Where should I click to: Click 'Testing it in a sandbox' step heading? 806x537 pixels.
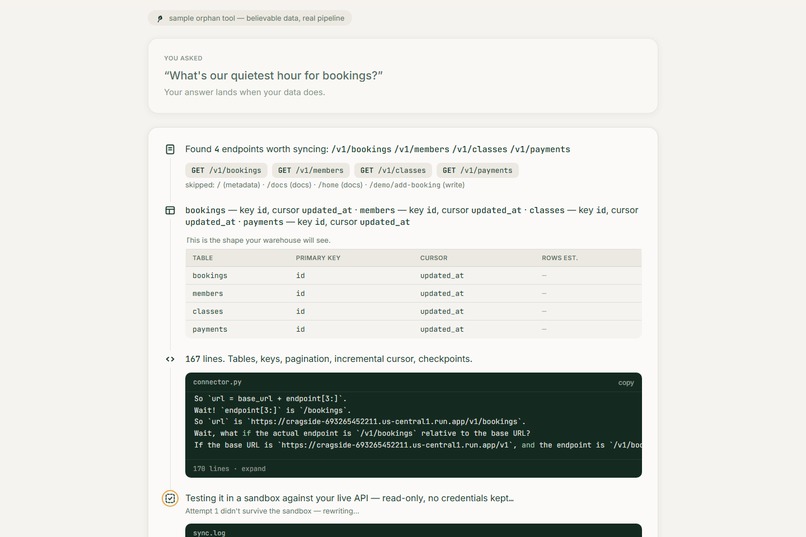coord(350,498)
